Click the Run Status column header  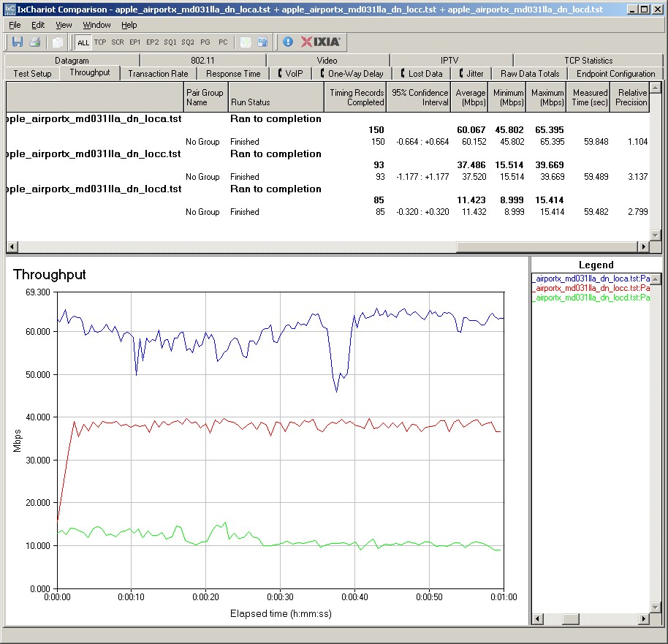click(276, 97)
